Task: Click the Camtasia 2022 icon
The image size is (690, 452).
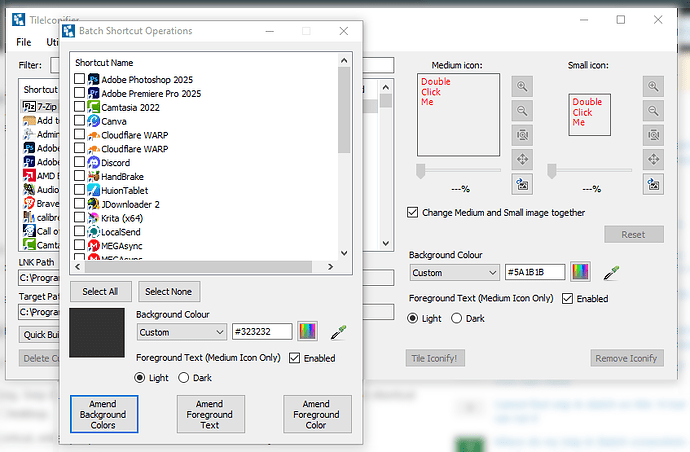Action: click(x=93, y=107)
